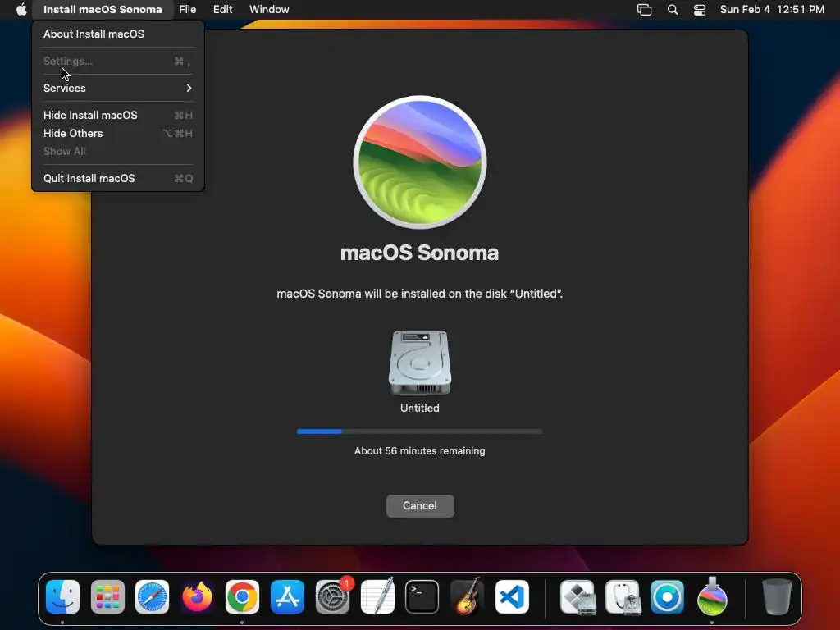Open the Window menu

269,10
